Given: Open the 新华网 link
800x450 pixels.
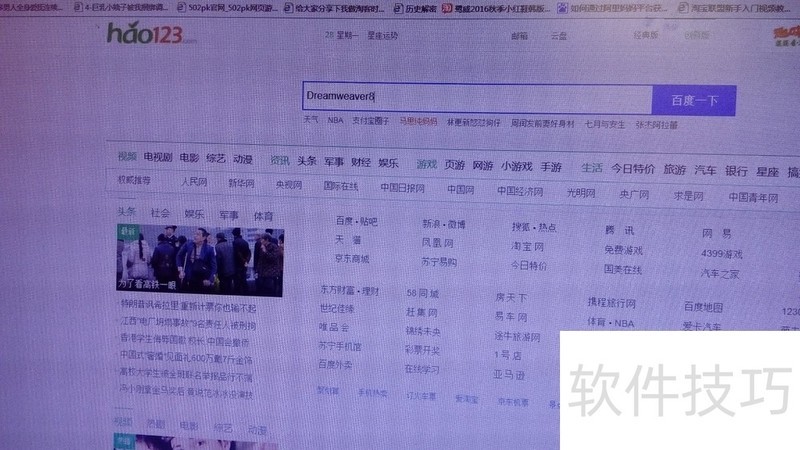Looking at the screenshot, I should pos(241,183).
